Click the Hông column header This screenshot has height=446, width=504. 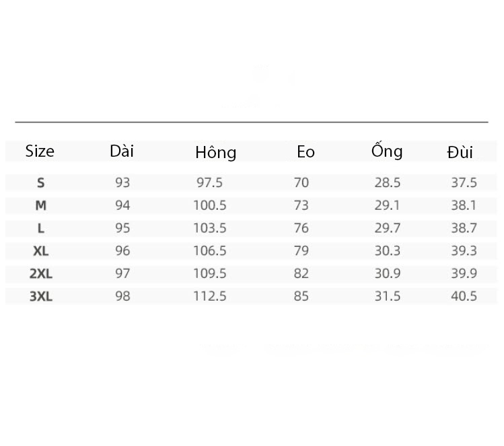coord(216,152)
